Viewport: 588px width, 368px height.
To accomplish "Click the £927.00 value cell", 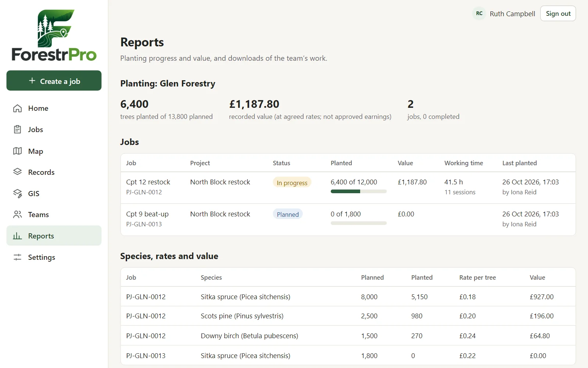I will click(x=541, y=297).
